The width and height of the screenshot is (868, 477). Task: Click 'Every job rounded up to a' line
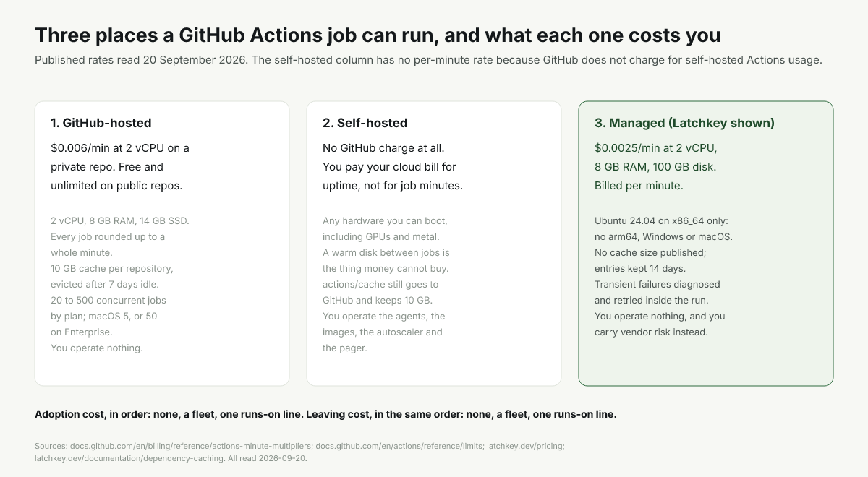pyautogui.click(x=108, y=236)
